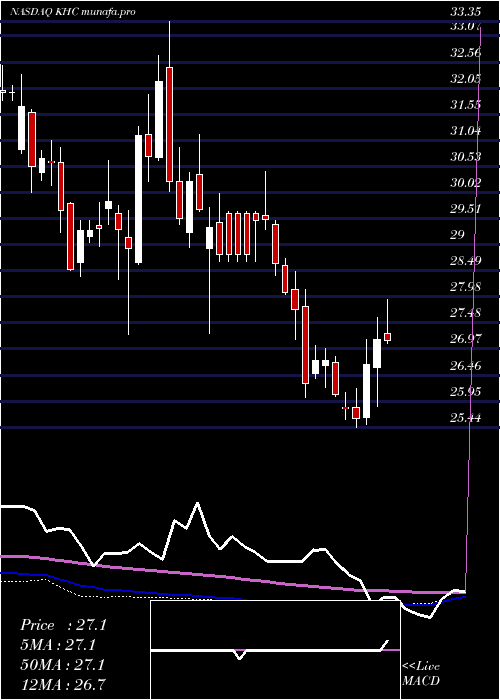500x700 pixels.
Task: Click the tallest red candle below 33.35
Action: pos(170,124)
